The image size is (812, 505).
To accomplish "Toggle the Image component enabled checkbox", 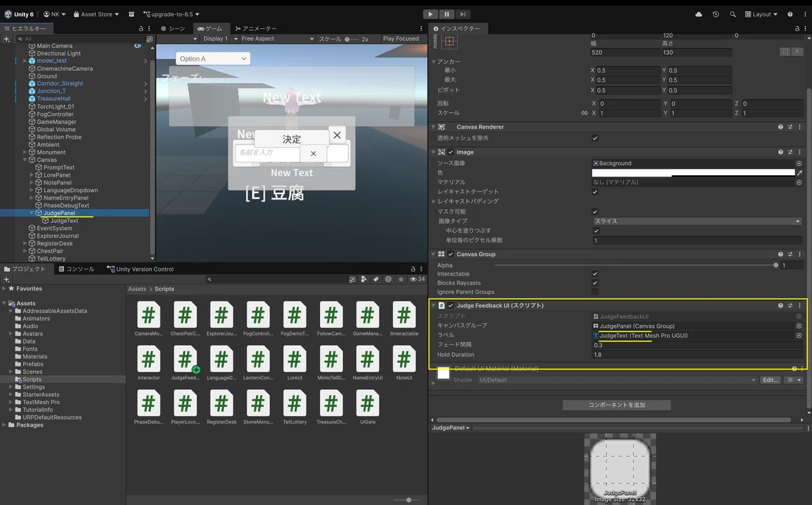I will 451,152.
